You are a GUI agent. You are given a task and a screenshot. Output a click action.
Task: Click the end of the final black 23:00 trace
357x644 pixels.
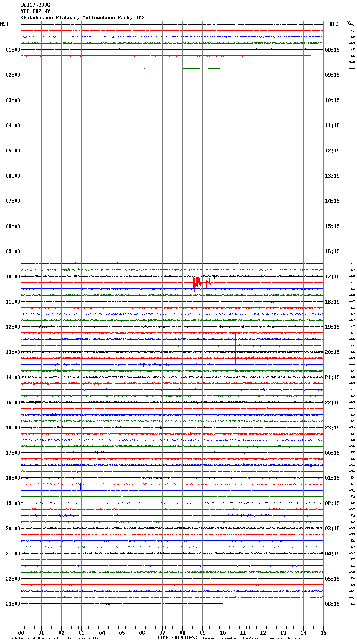222,604
